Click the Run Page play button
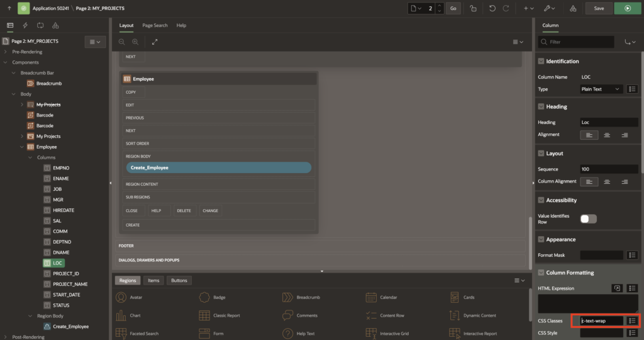 tap(626, 8)
